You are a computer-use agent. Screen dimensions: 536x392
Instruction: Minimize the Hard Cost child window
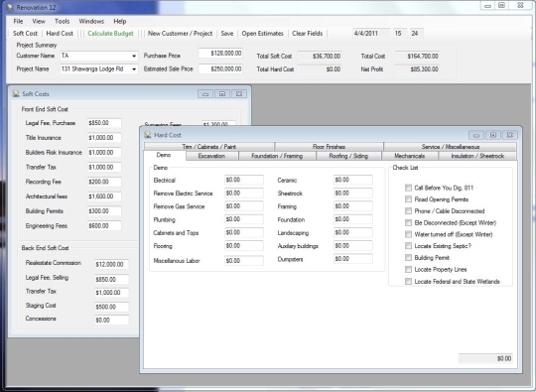476,135
